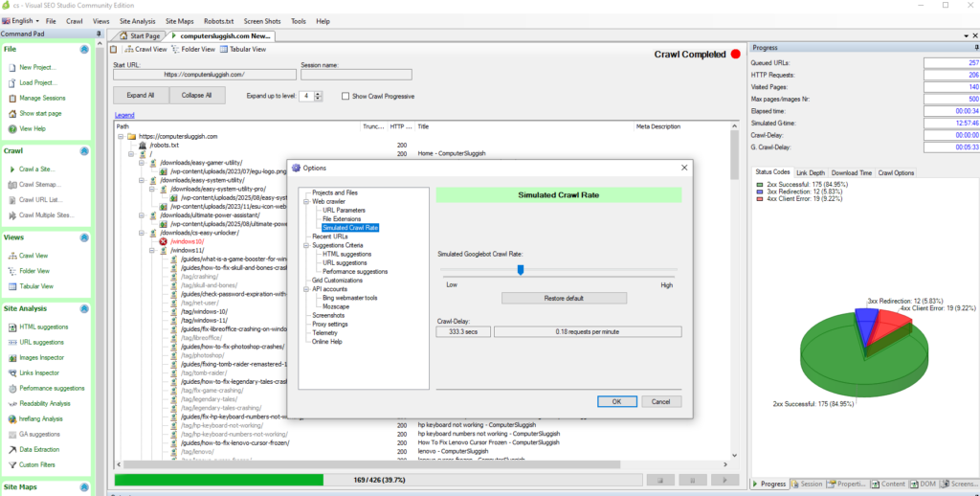Collapse the Crawl group in Command Pad
Image resolution: width=980 pixels, height=496 pixels.
[x=84, y=150]
